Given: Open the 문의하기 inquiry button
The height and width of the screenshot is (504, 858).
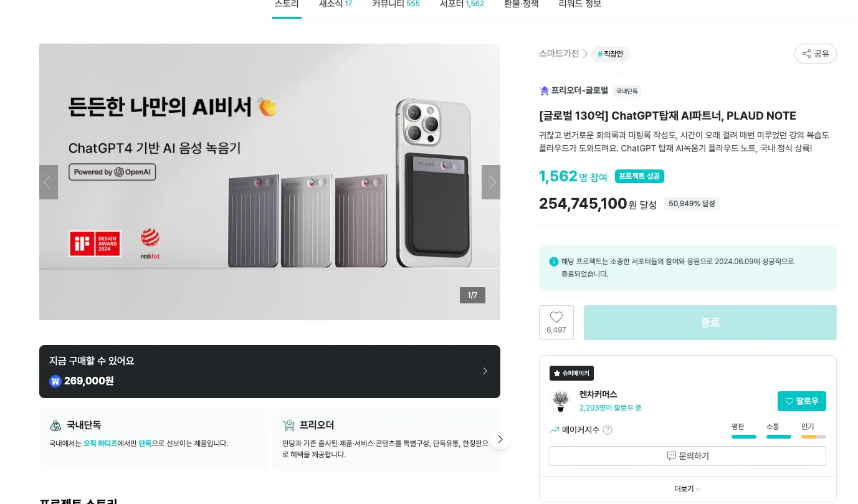Looking at the screenshot, I should tap(687, 455).
